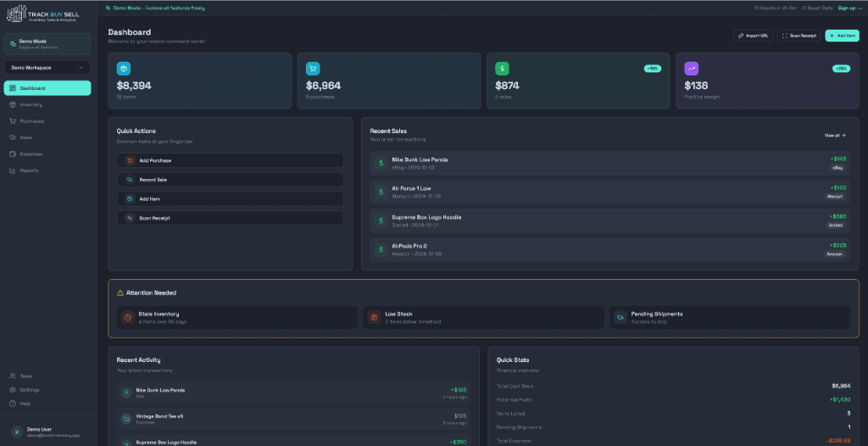The width and height of the screenshot is (868, 446).
Task: Click the Settings gear icon
Action: coord(13,389)
